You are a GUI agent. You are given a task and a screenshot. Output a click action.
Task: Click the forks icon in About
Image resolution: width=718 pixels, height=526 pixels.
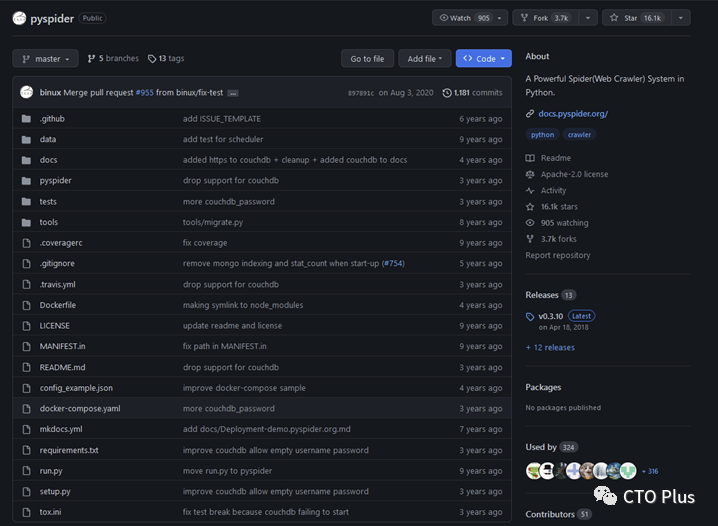(530, 239)
